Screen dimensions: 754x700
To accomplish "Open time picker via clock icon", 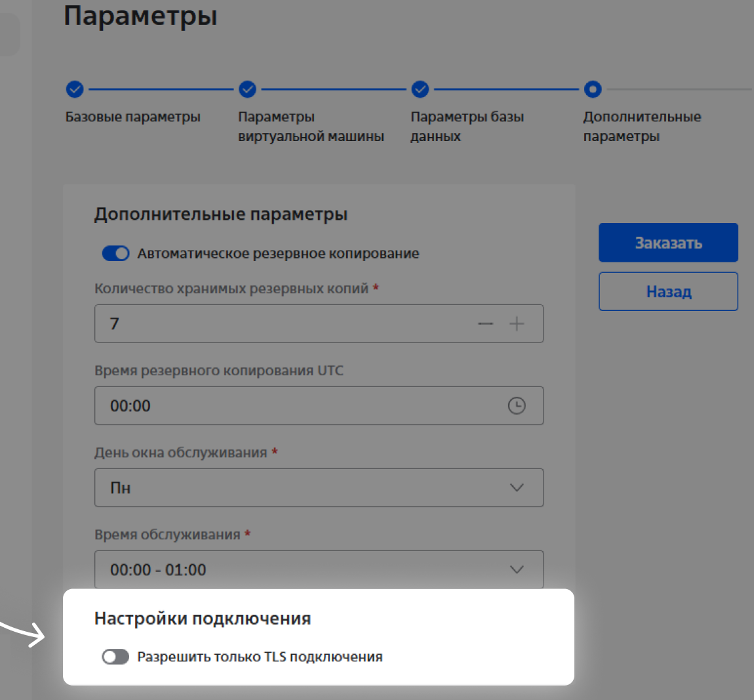I will [517, 406].
